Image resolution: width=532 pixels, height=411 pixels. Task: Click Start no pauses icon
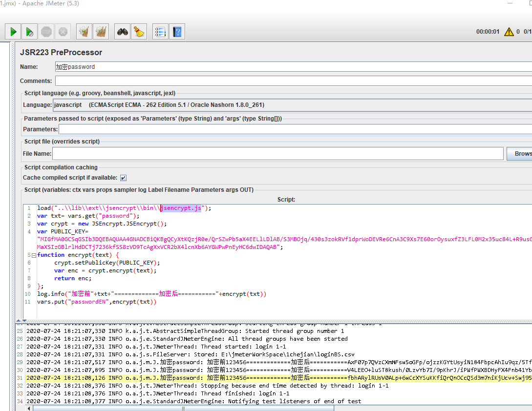30,32
